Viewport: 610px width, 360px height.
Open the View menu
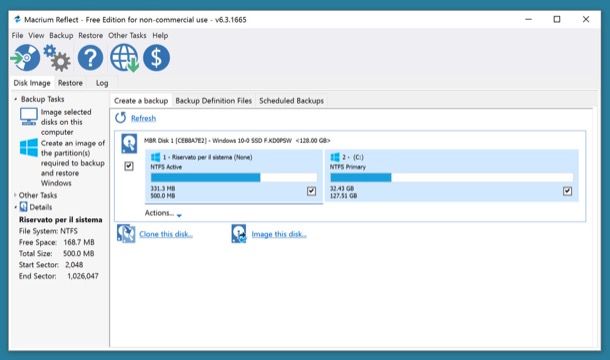pos(36,35)
